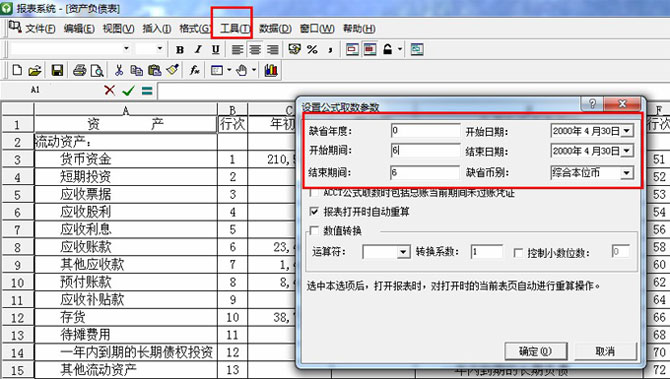Click the Copy icon
The image size is (670, 379).
tap(137, 70)
